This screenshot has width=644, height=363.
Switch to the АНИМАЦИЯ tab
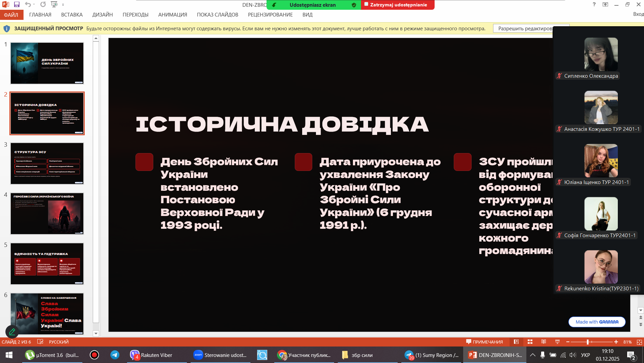[x=172, y=15]
